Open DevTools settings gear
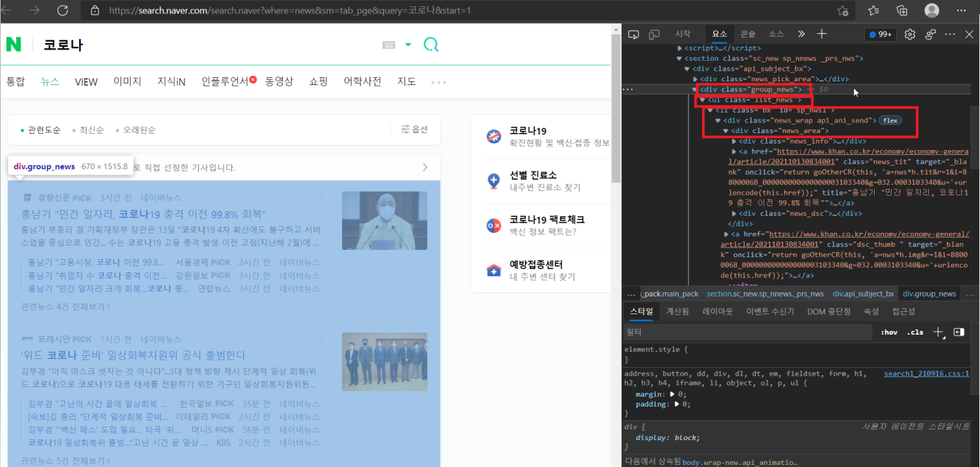Viewport: 980px width, 467px height. [910, 34]
